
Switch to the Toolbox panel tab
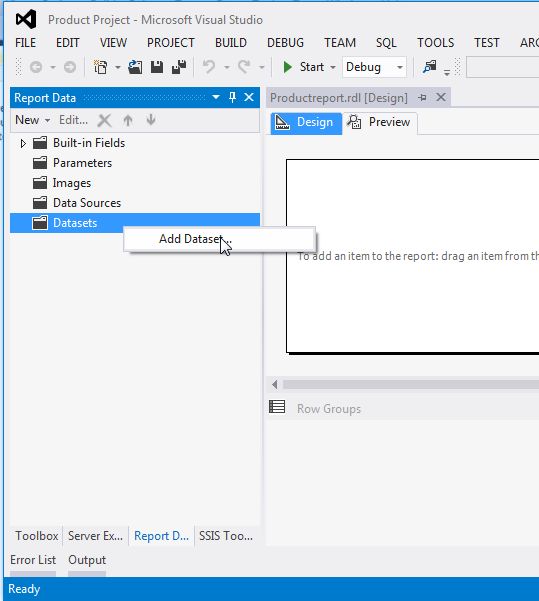point(36,536)
